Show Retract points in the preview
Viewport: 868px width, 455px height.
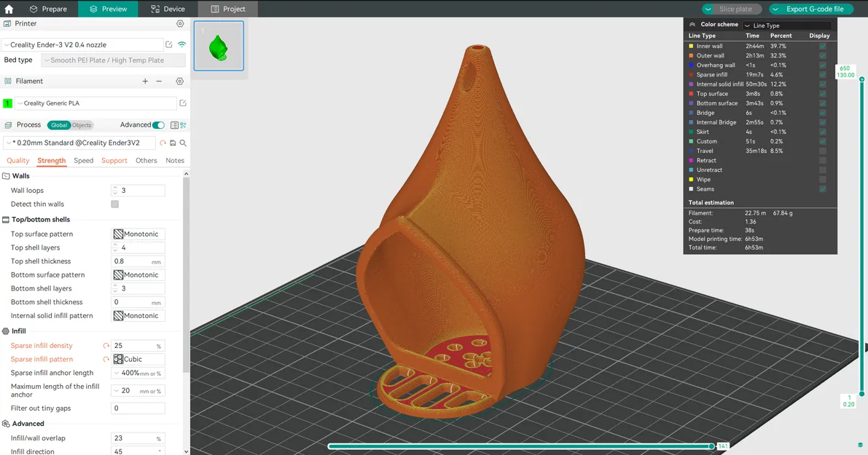pyautogui.click(x=823, y=160)
